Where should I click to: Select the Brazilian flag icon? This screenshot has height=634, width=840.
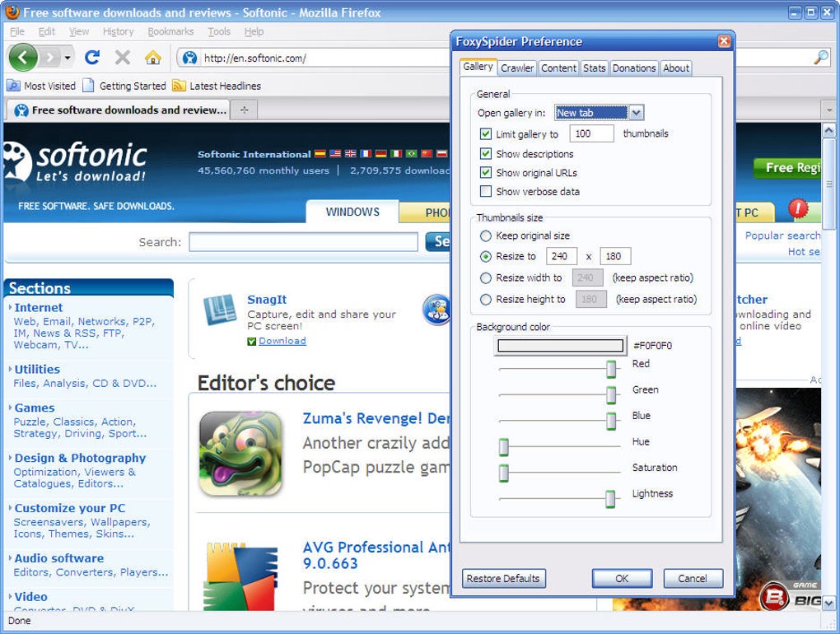412,154
